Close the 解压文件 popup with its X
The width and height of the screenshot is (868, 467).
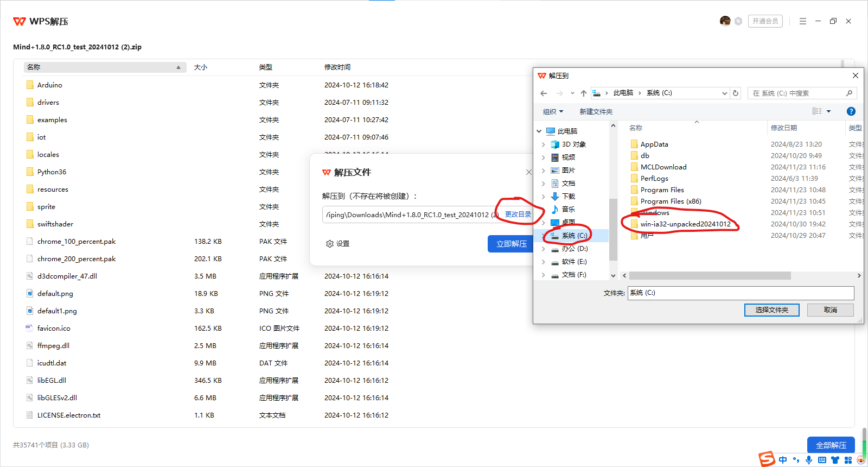(x=529, y=172)
